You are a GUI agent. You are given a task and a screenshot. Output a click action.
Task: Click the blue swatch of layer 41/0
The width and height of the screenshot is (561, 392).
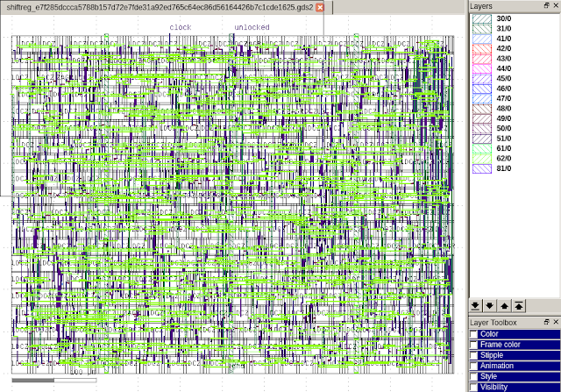coord(482,39)
